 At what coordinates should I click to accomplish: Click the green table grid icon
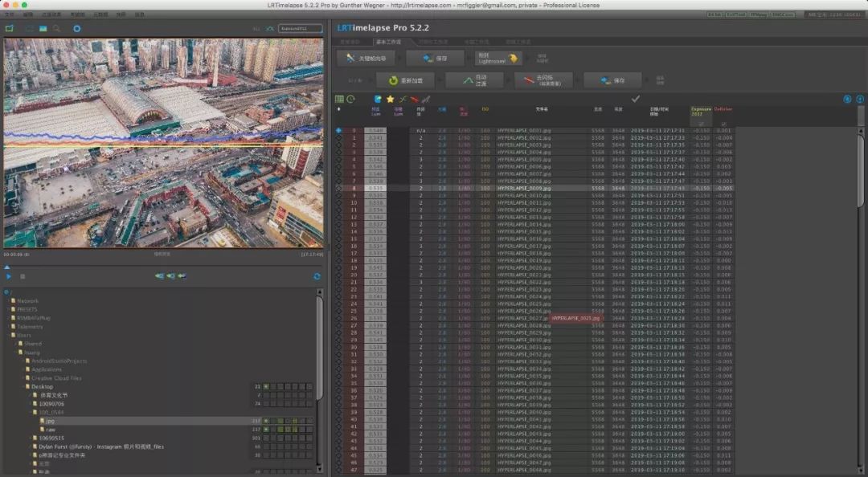coord(339,100)
